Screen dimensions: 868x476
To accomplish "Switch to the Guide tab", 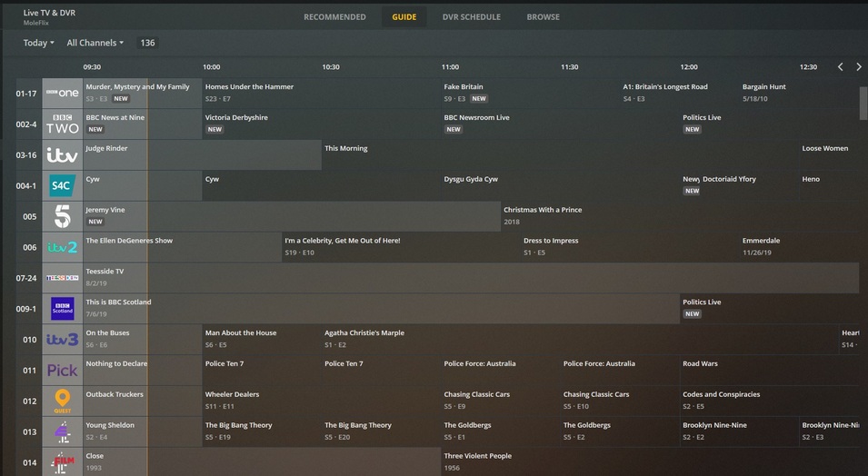I will pos(404,17).
